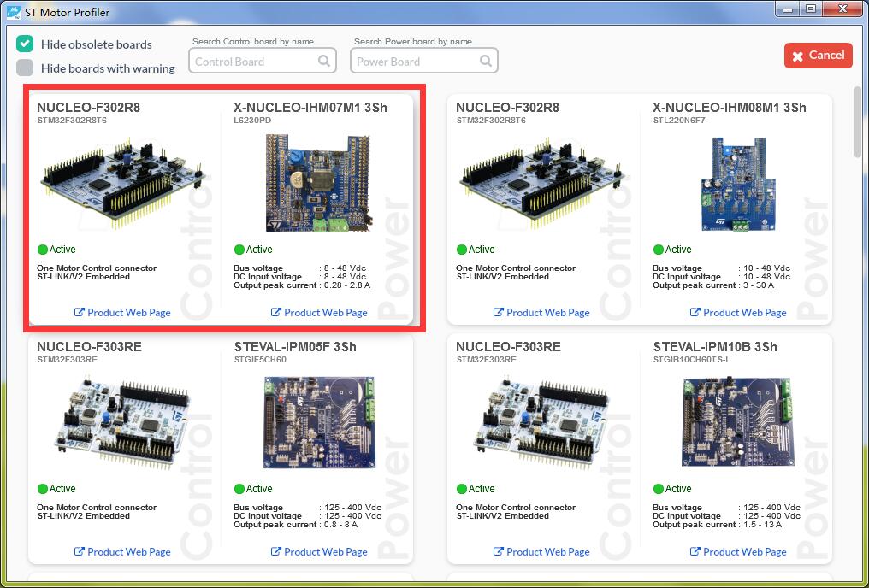Focus the Control Board search field

(263, 61)
